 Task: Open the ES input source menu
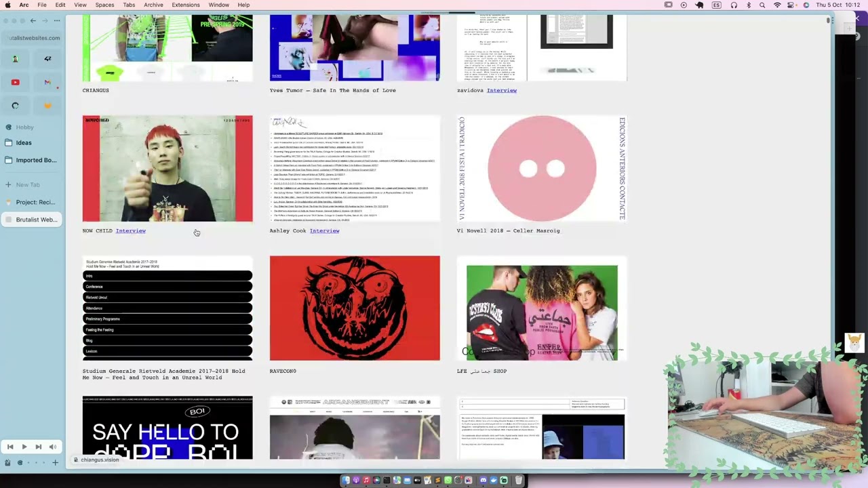[x=717, y=5]
